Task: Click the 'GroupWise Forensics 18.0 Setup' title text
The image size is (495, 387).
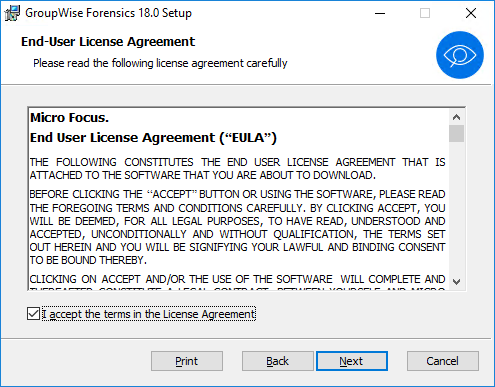Action: (x=109, y=13)
